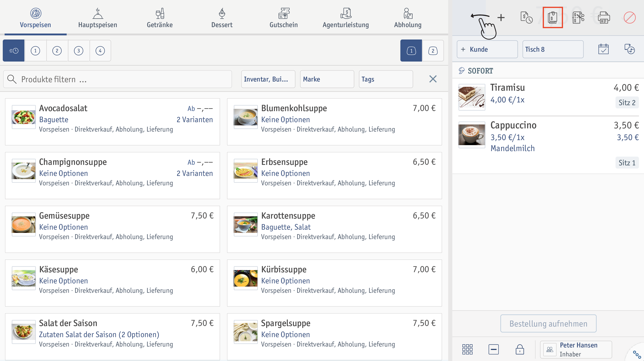This screenshot has height=361, width=644.
Task: Add Gemüsesuppe to the order
Action: 112,229
